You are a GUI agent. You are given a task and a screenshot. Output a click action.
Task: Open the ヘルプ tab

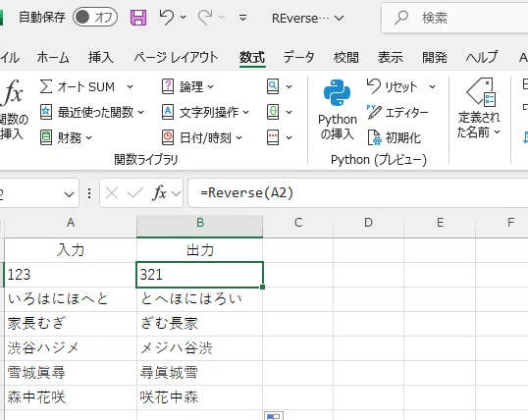tap(482, 57)
